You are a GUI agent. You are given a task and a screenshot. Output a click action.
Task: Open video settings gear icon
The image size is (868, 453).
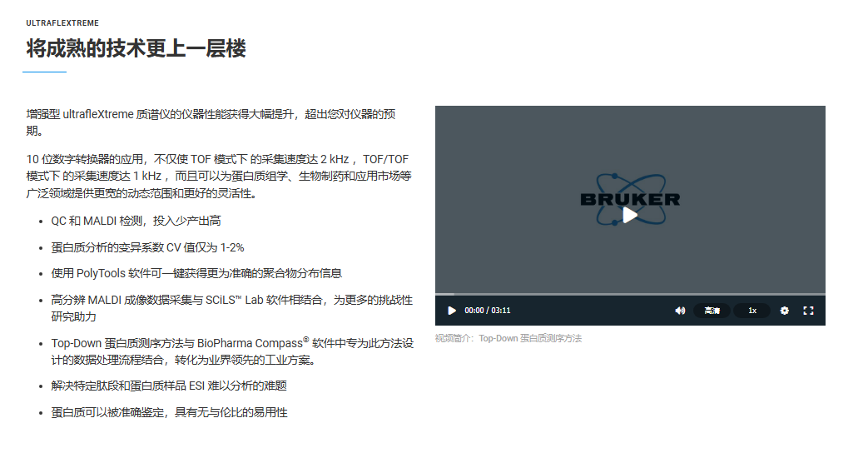[785, 311]
